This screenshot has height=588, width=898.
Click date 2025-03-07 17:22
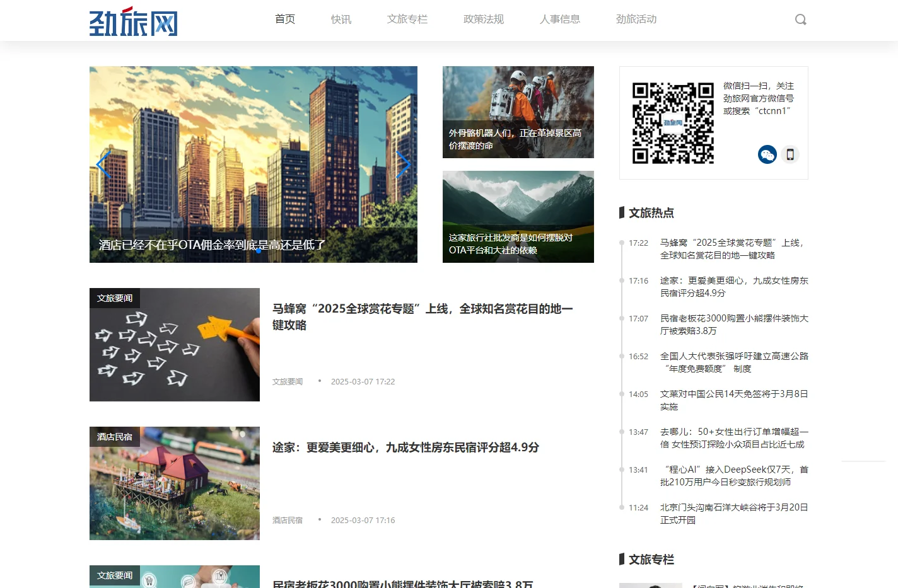click(x=363, y=381)
